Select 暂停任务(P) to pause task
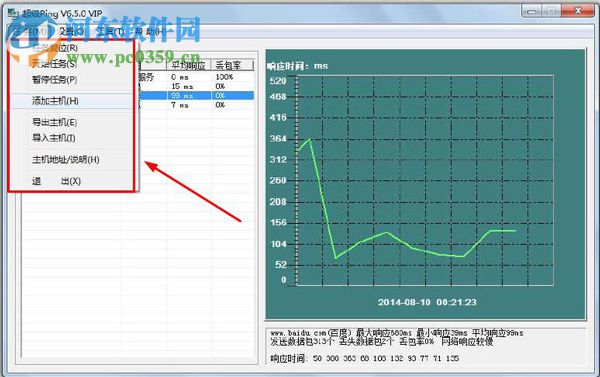Viewport: 600px width, 377px height. point(54,80)
